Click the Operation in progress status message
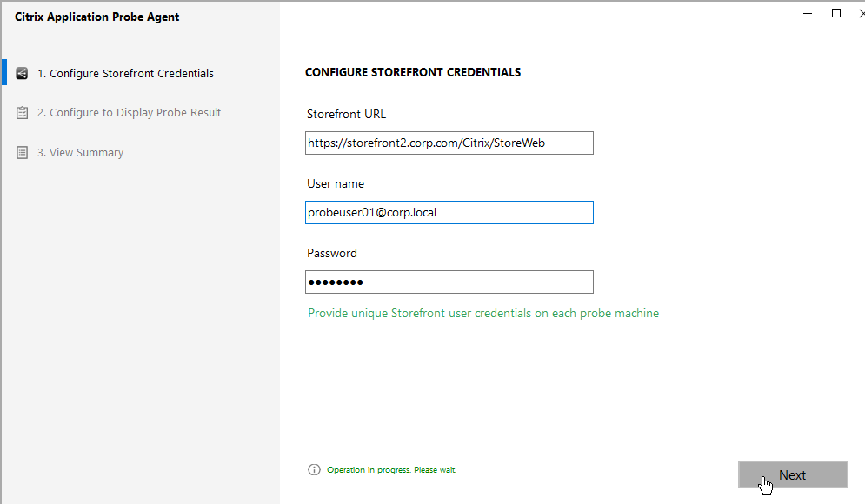Screen dimensions: 865x504 [x=392, y=470]
